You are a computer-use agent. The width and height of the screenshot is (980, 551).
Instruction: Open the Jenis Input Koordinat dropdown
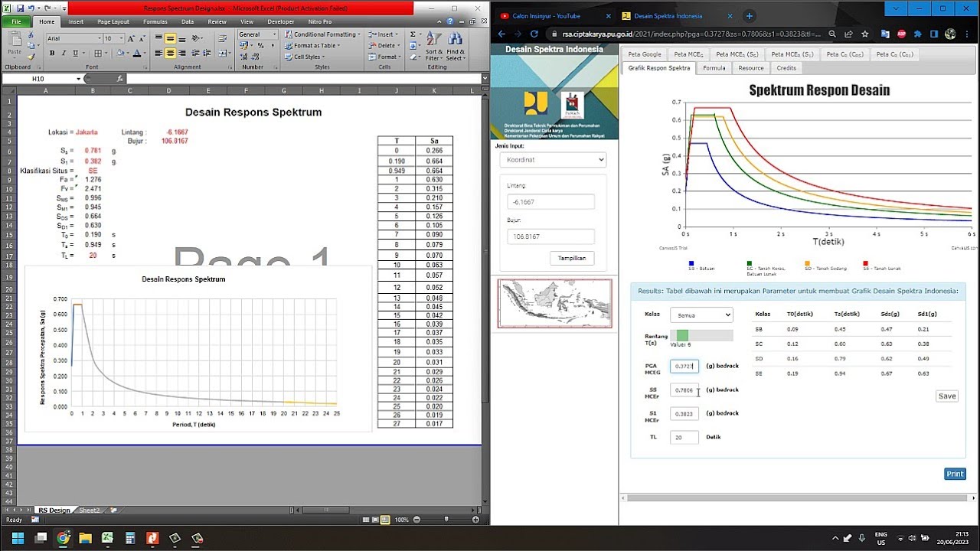coord(553,160)
